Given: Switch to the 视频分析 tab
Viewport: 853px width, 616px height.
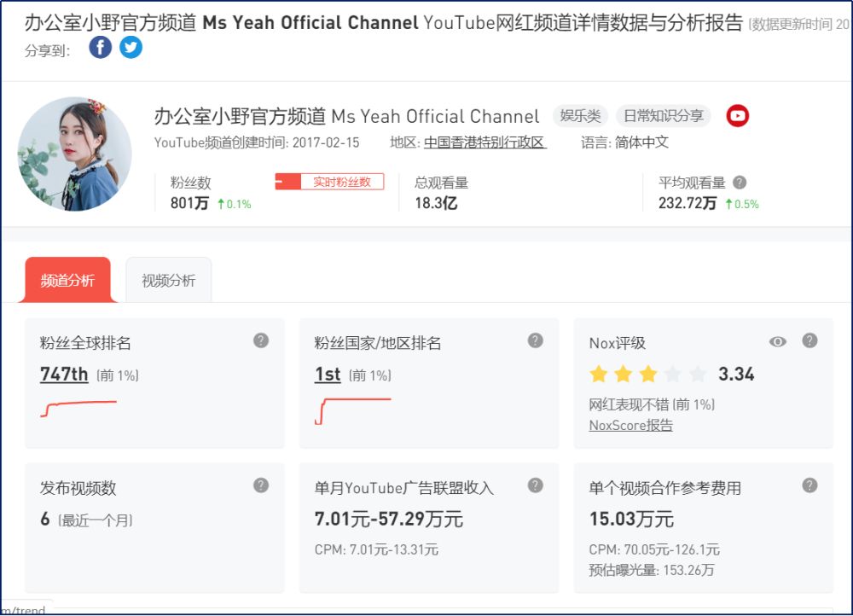Looking at the screenshot, I should [169, 280].
